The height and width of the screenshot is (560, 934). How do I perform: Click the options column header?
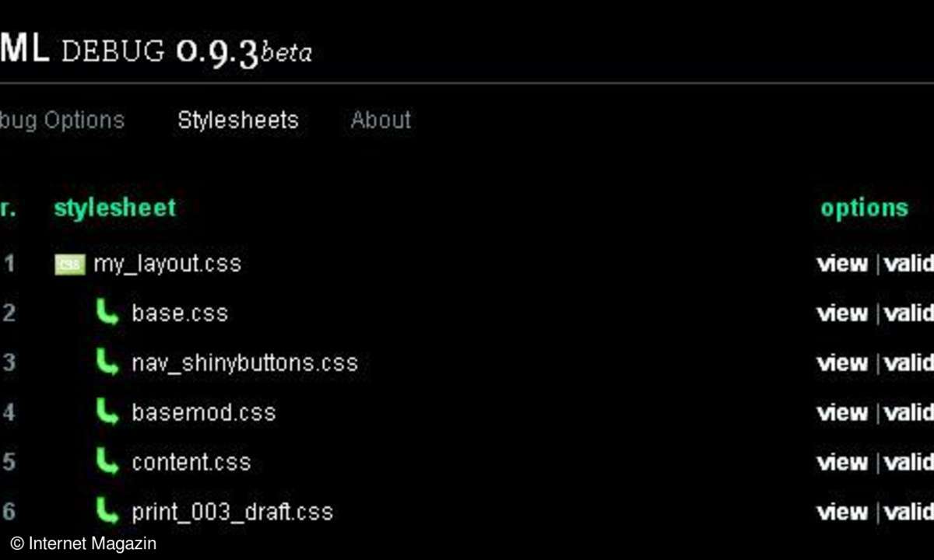tap(865, 208)
